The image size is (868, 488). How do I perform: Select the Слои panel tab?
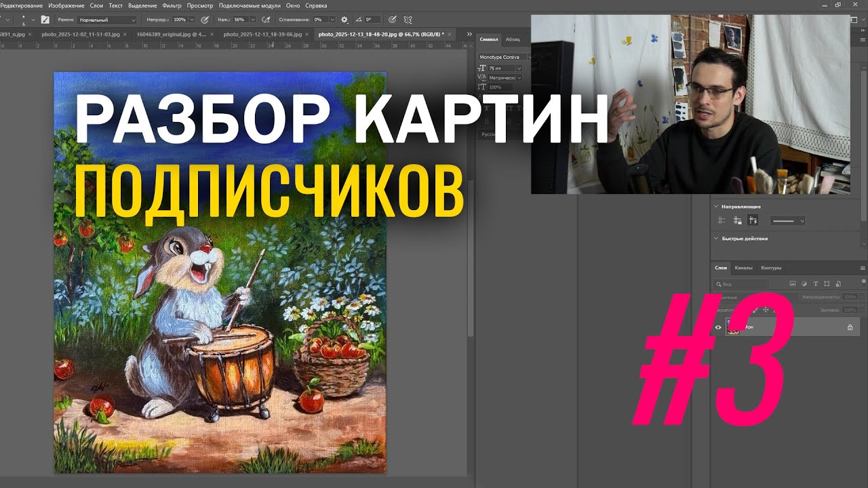point(722,268)
